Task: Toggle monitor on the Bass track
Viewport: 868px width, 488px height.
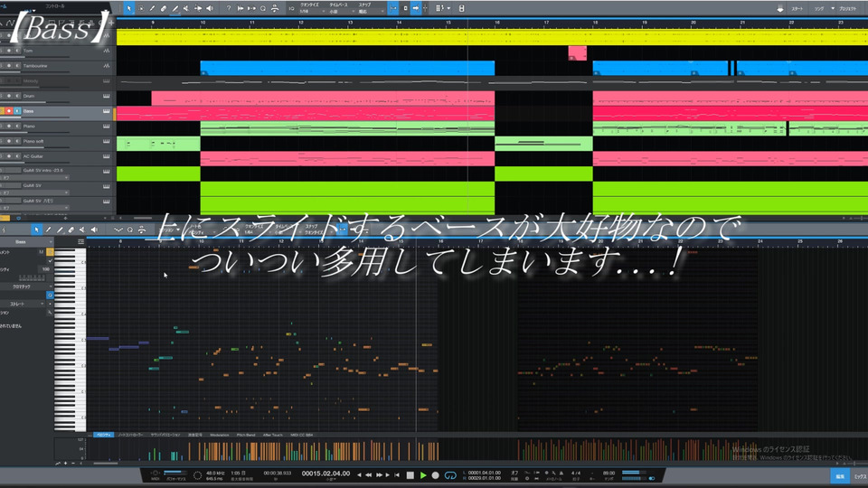Action: coord(17,111)
